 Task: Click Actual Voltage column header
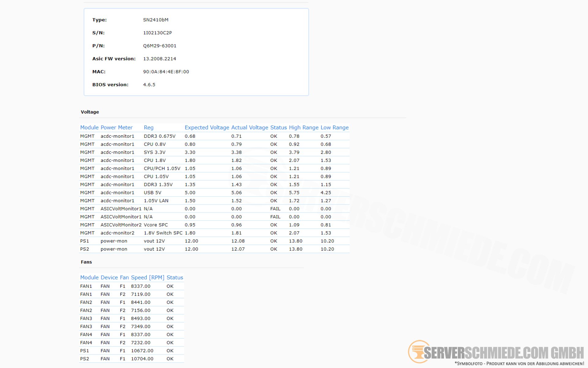[249, 127]
